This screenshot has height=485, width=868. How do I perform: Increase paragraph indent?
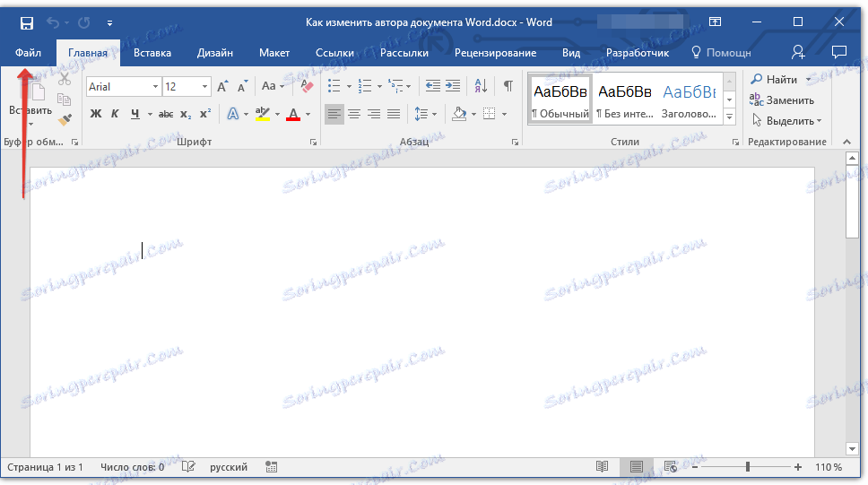[x=453, y=86]
